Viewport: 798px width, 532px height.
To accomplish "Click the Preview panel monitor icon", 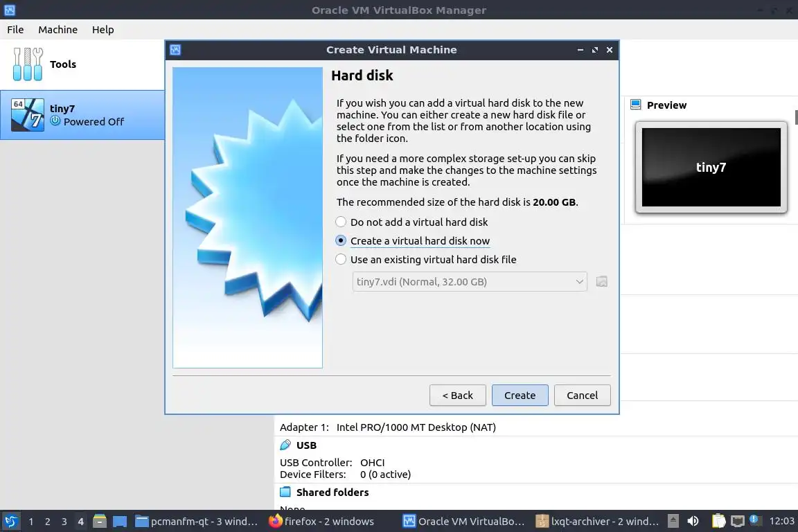I will (x=636, y=105).
